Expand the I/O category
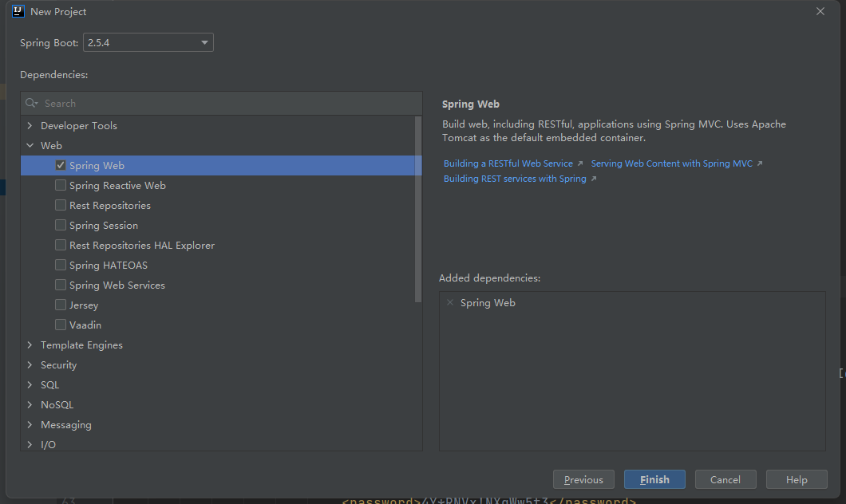This screenshot has height=504, width=846. click(x=30, y=445)
